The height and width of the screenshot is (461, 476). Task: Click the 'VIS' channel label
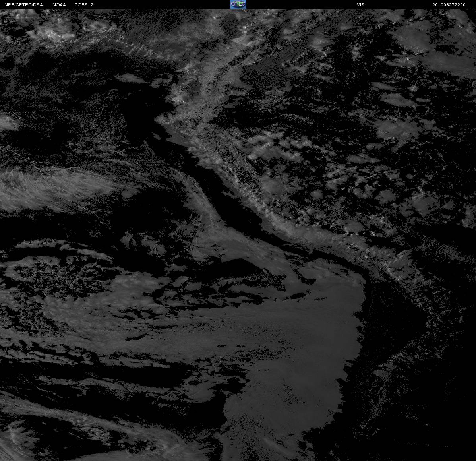click(x=361, y=5)
